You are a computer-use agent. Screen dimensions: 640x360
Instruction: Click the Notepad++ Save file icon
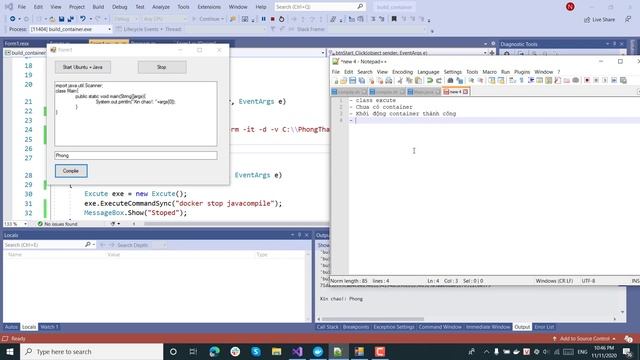click(353, 80)
